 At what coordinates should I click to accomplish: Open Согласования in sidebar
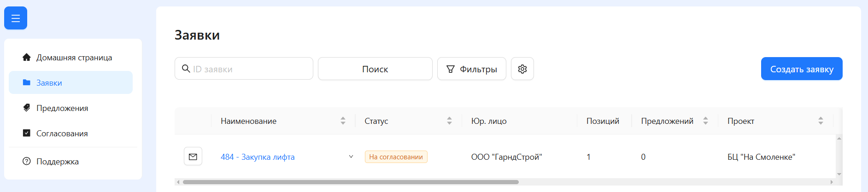pyautogui.click(x=70, y=133)
